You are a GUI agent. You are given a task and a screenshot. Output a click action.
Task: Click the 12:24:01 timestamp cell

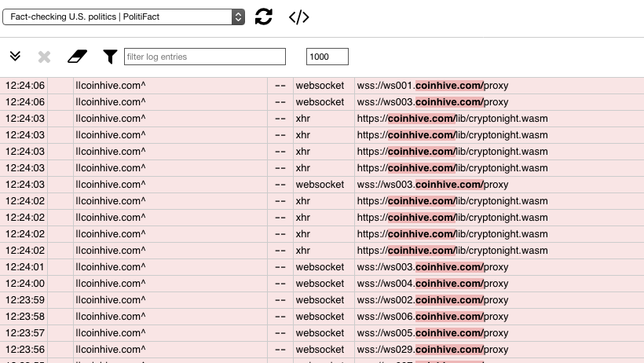point(25,266)
